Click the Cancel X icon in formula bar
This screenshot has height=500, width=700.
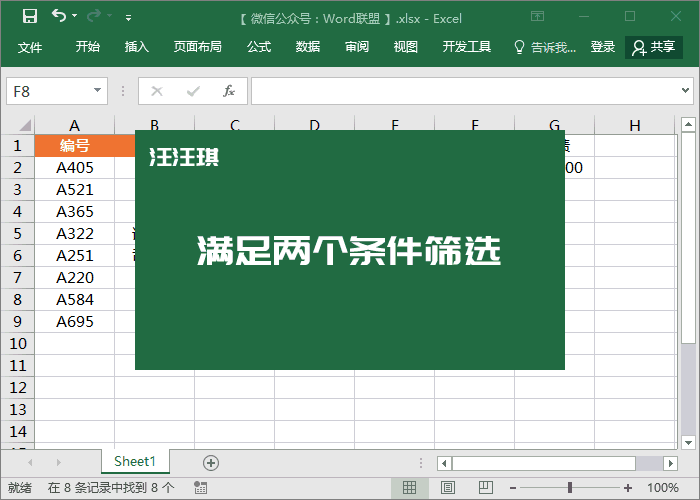tap(157, 91)
